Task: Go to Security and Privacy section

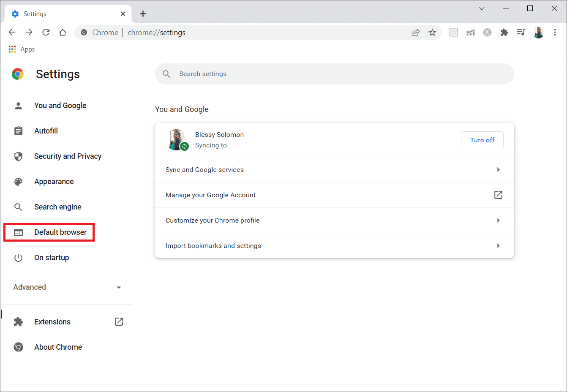Action: (x=68, y=156)
